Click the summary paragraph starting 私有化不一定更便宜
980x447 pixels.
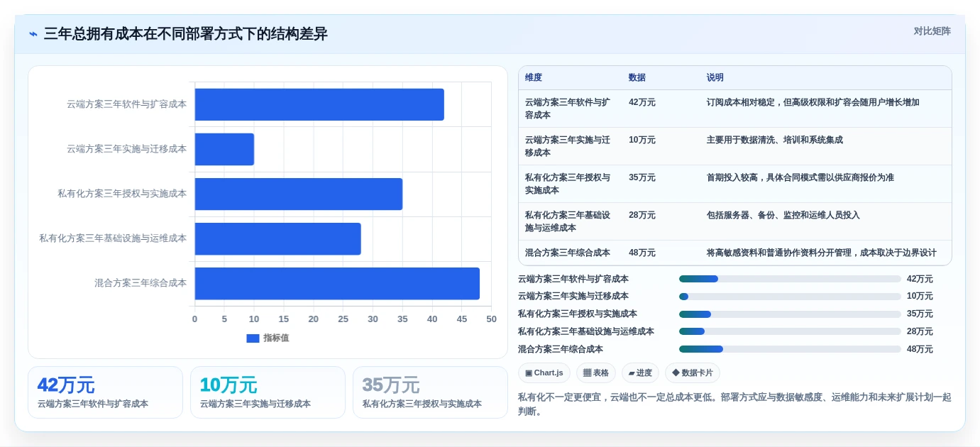point(734,404)
